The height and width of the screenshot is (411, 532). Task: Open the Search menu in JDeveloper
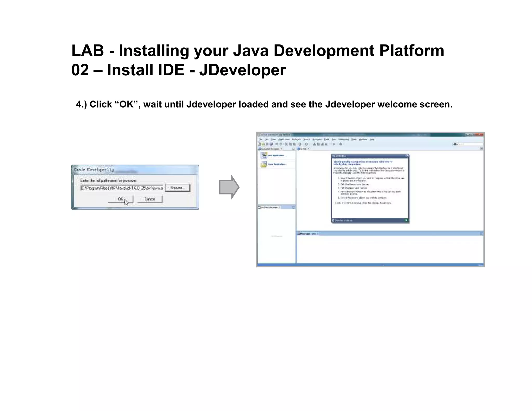[x=307, y=140]
